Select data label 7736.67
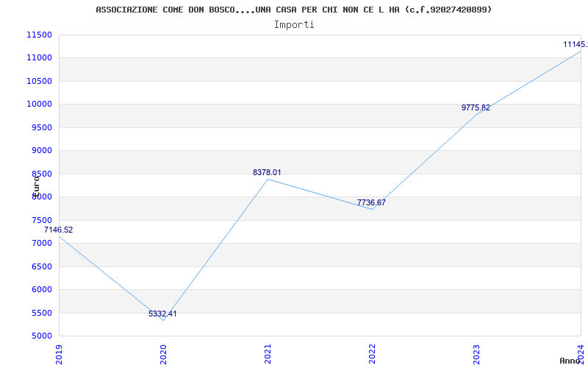This screenshot has height=368, width=588. click(x=371, y=203)
